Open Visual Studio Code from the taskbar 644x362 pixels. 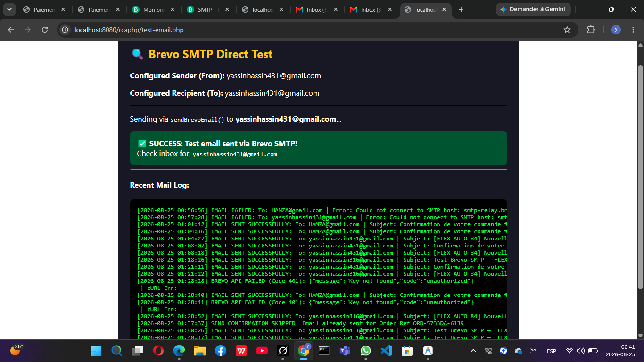click(x=387, y=351)
